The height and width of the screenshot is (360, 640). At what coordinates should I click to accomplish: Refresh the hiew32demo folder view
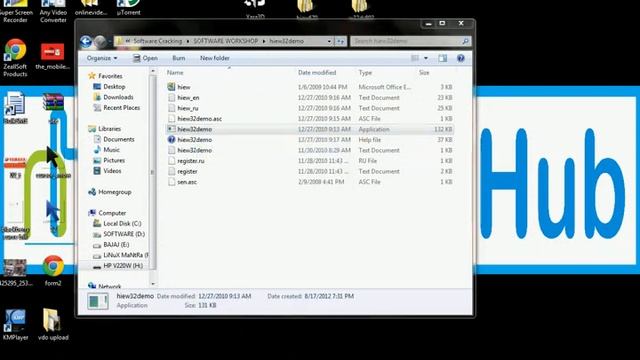[x=340, y=41]
